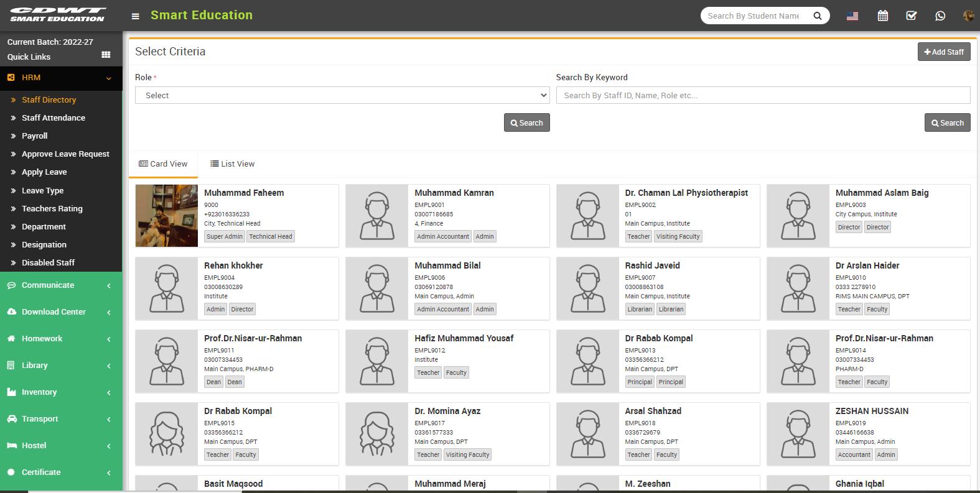Open Dr Arslan Haider staff name
This screenshot has height=493, width=980.
click(x=867, y=266)
